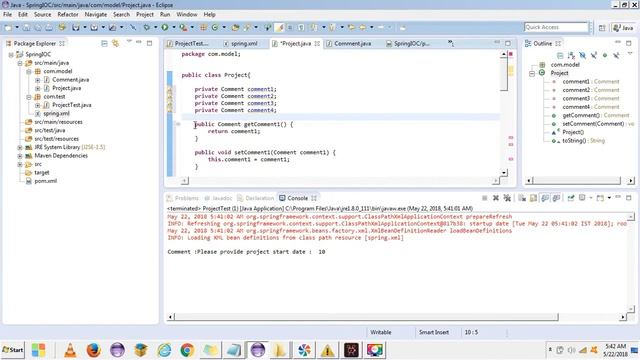
Task: Collapse the Project class node in Outline
Action: [532, 73]
